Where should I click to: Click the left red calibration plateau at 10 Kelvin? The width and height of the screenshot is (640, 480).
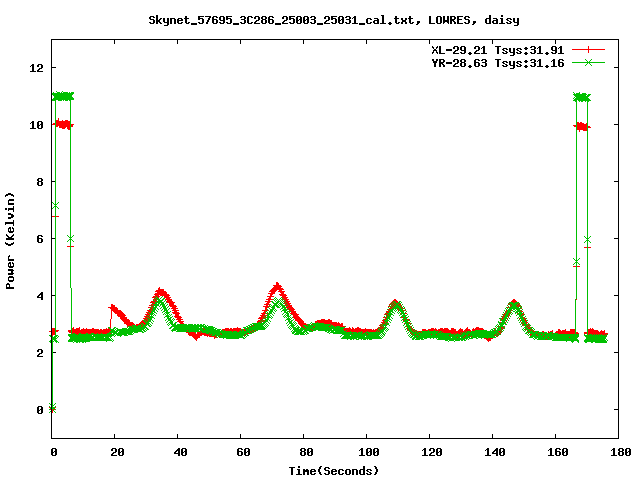[63, 124]
